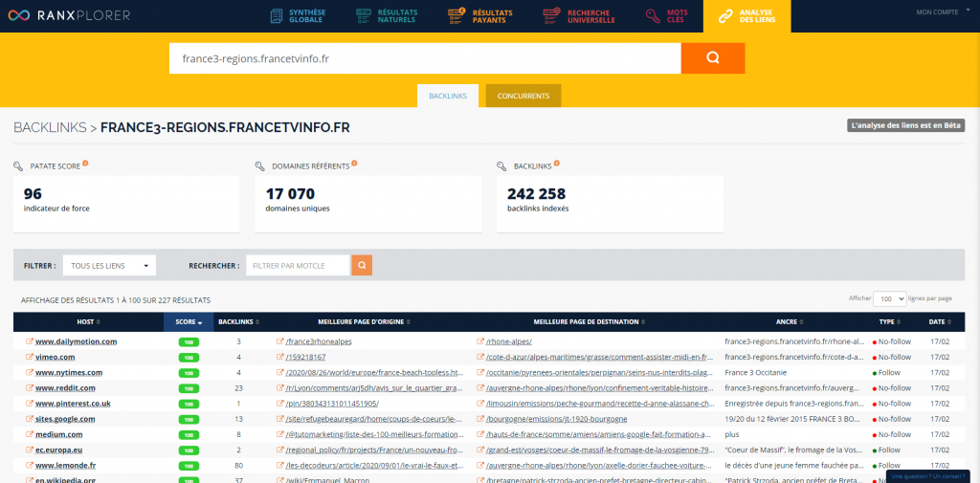Sort table by Host column

89,321
